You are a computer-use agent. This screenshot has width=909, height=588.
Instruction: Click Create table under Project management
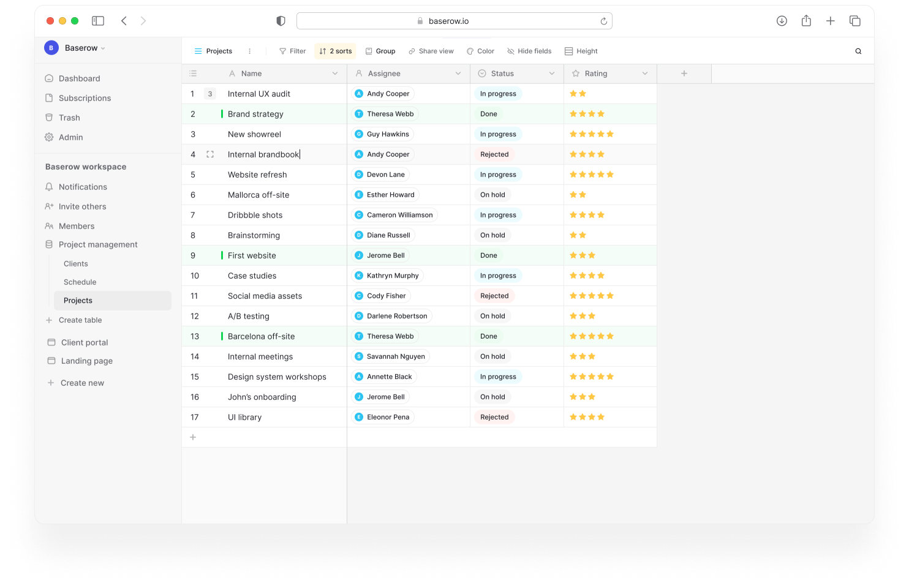point(80,320)
